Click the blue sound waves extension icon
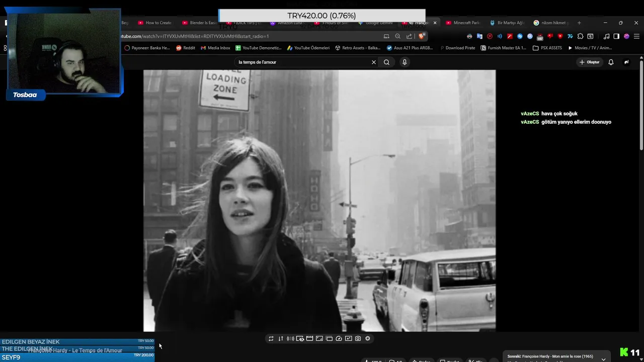 click(x=500, y=36)
